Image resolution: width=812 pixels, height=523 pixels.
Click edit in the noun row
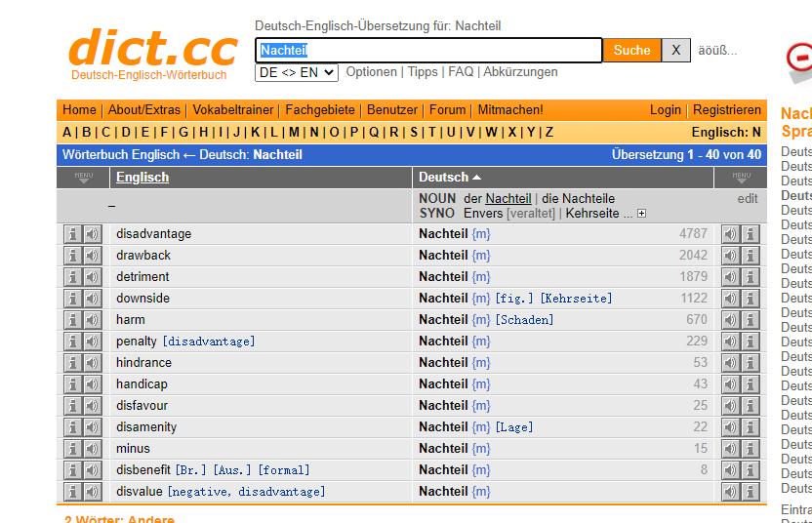(748, 199)
